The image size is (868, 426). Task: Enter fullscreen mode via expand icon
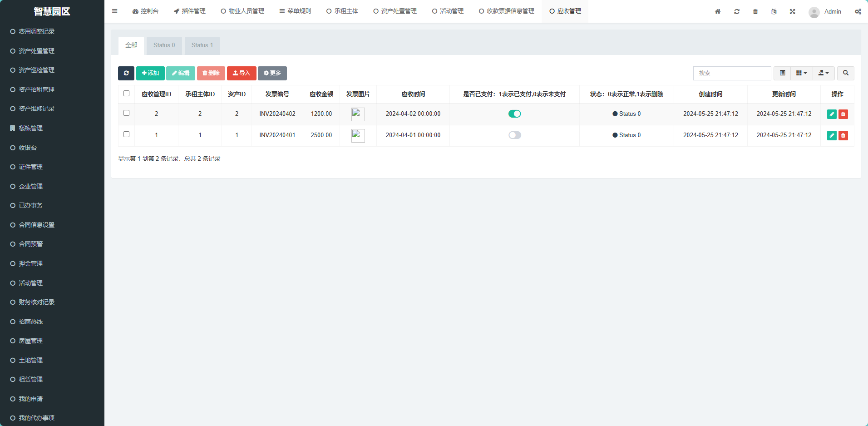[x=792, y=12]
